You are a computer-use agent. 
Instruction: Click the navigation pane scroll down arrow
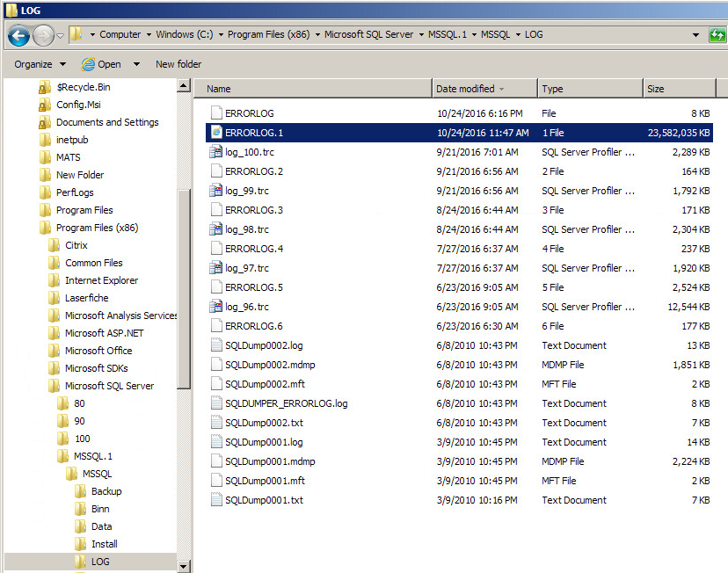[x=184, y=565]
